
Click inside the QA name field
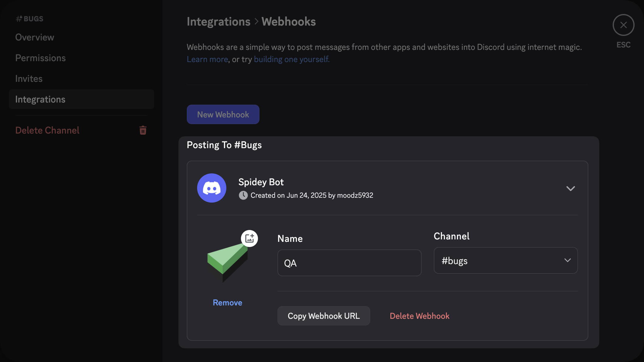point(349,263)
